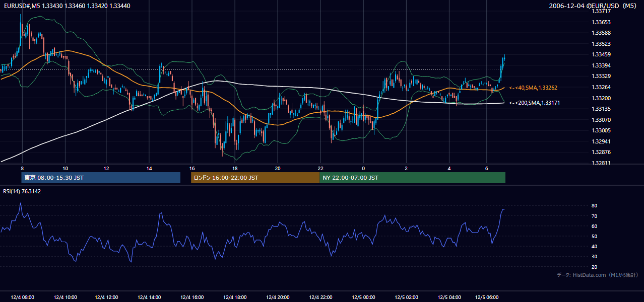Click hour label 16 under the price chart

[x=192, y=168]
